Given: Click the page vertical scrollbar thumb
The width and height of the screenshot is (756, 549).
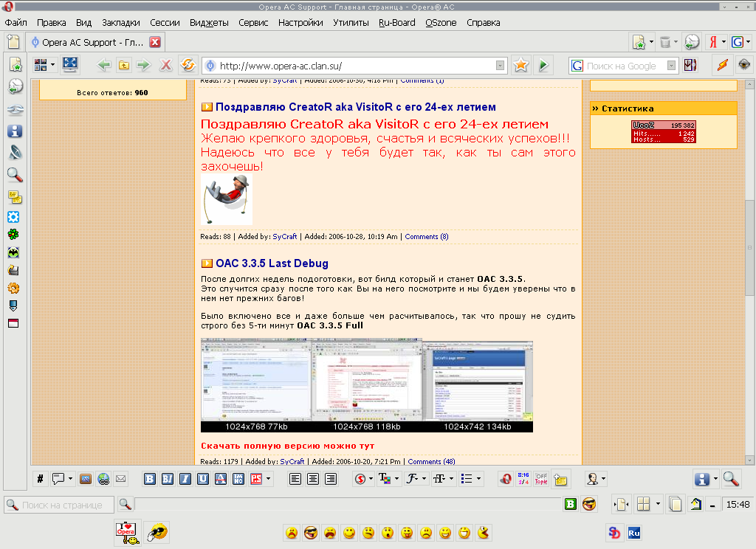Looking at the screenshot, I should tap(749, 248).
